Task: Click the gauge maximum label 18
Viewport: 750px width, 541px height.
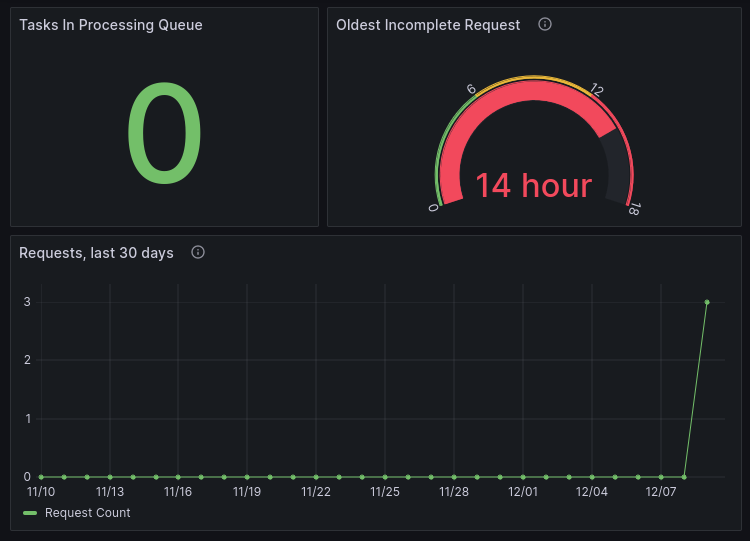Action: pyautogui.click(x=634, y=209)
